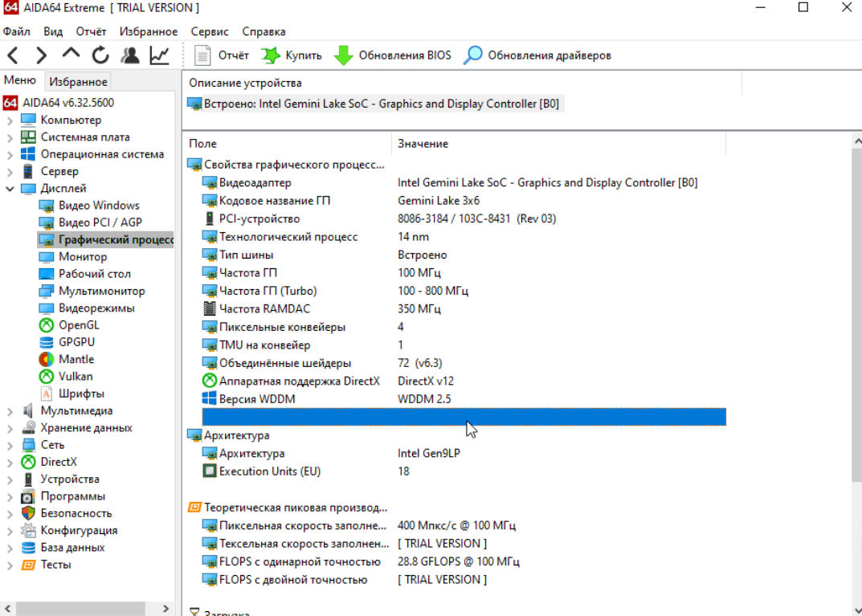Open the Справка menu
The height and width of the screenshot is (616, 862).
click(x=264, y=31)
